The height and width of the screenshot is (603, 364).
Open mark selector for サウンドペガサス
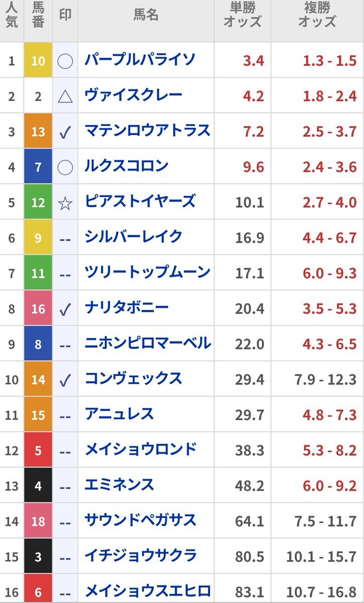tap(65, 522)
